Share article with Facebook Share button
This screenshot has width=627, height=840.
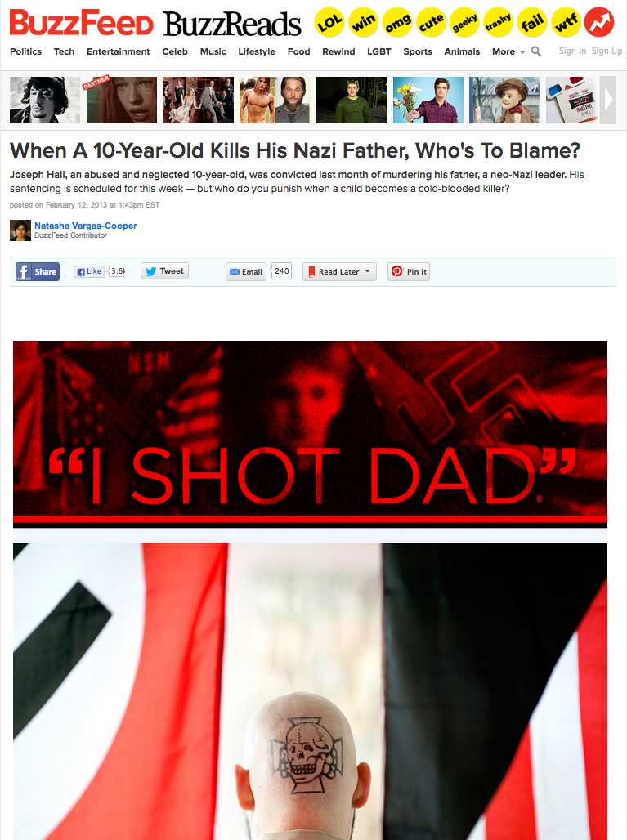38,271
